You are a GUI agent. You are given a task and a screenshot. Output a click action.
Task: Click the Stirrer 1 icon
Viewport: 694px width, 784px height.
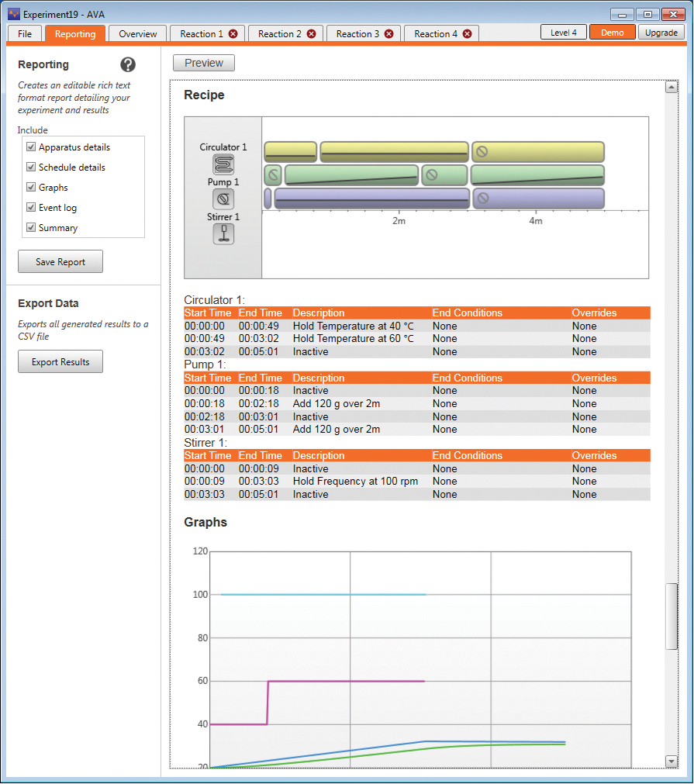pos(223,232)
